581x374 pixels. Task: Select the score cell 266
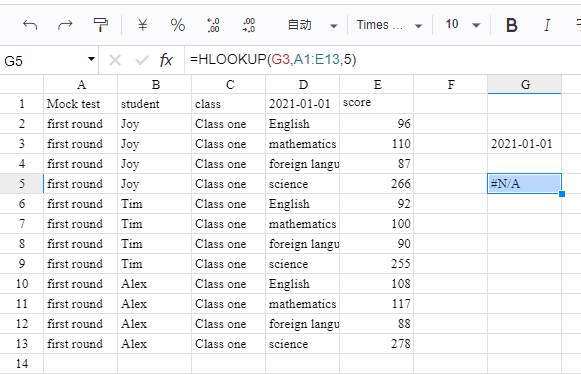coord(377,184)
